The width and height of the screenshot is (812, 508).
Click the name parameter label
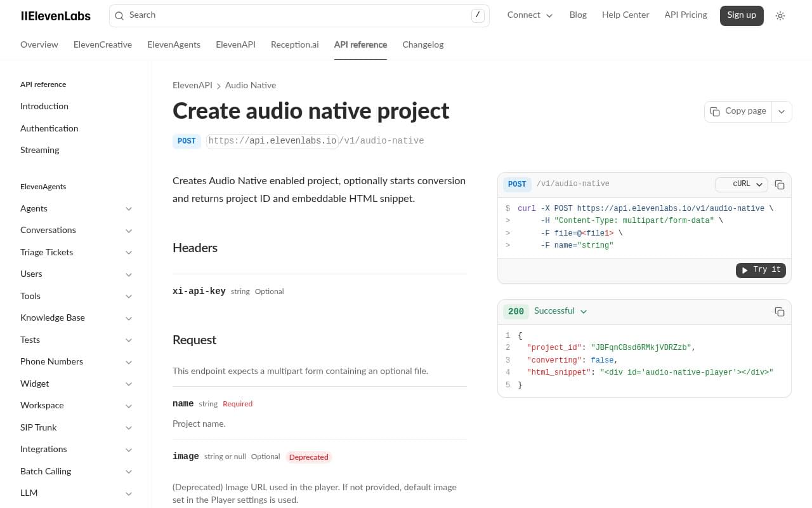(183, 404)
